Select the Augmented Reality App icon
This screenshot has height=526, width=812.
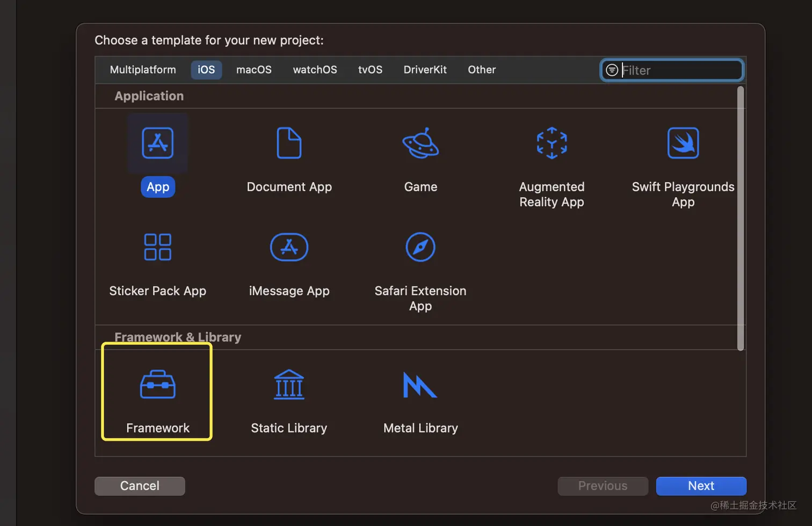[x=552, y=143]
